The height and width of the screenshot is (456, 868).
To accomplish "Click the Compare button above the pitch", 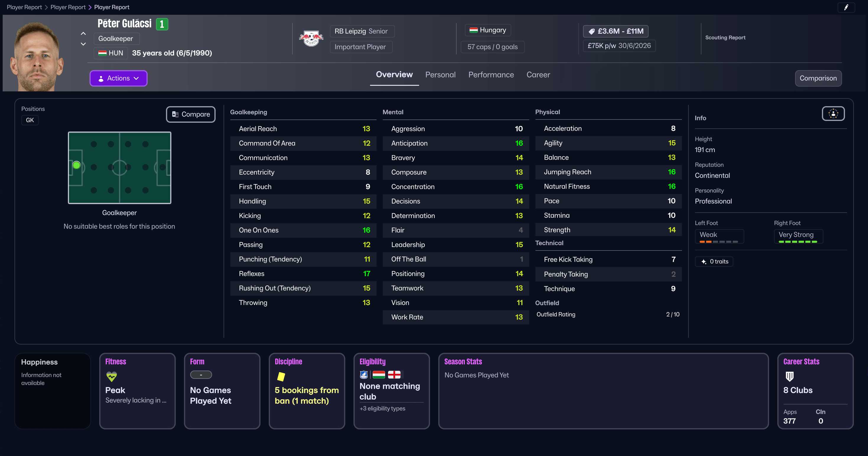I will click(190, 114).
